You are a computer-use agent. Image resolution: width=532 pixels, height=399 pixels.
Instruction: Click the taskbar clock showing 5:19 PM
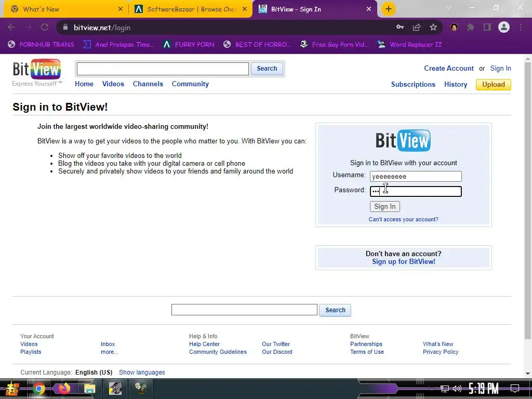coord(484,389)
